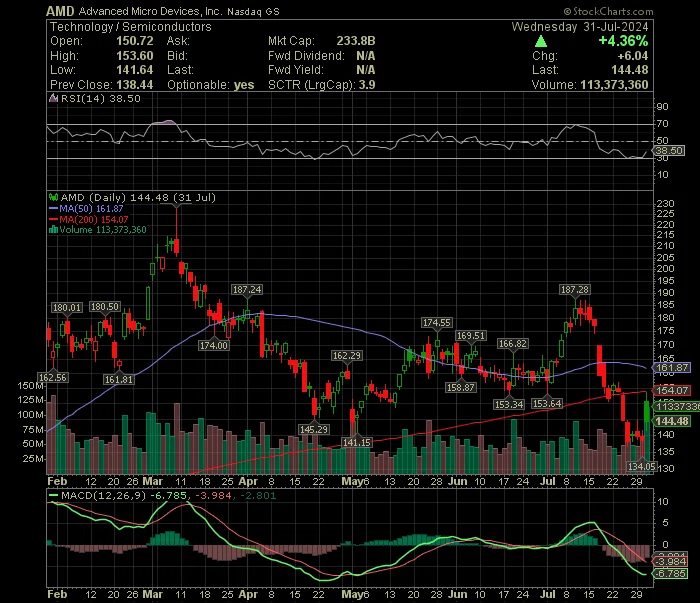Click the date Wednesday 31-Jul-2024
Screen dimensions: 700x603
click(580, 27)
